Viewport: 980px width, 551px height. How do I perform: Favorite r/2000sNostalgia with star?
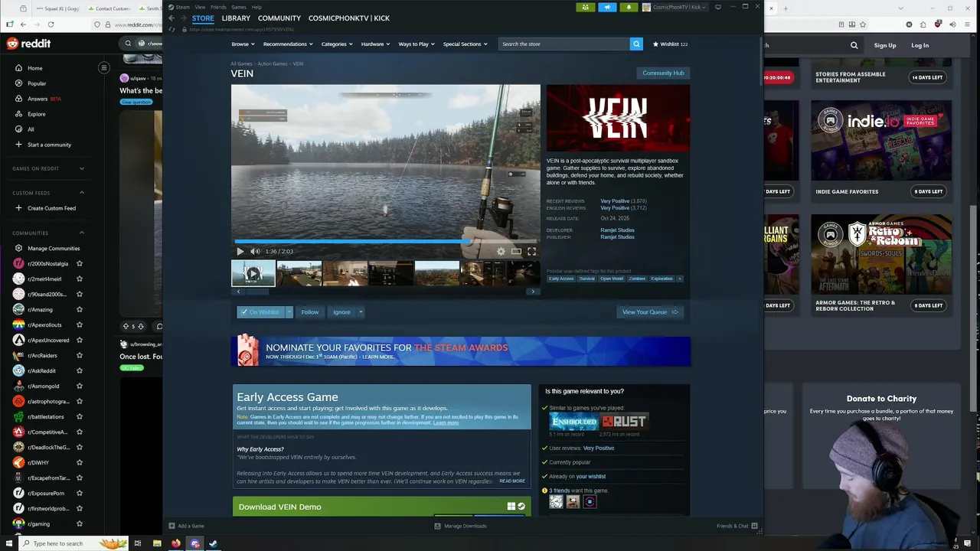pos(80,263)
